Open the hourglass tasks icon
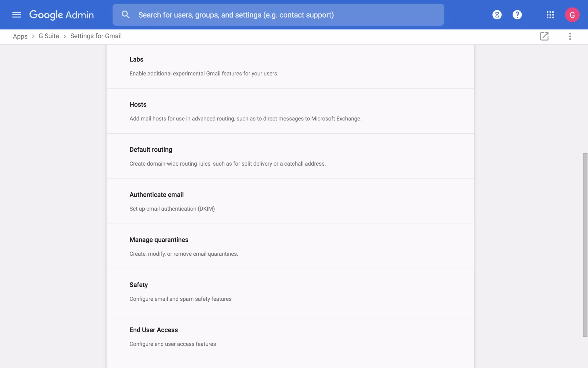Image resolution: width=588 pixels, height=368 pixels. pyautogui.click(x=497, y=15)
